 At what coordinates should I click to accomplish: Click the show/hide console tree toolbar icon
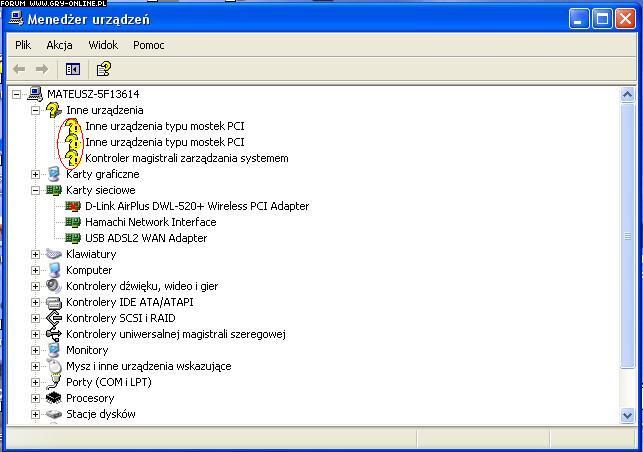(72, 69)
